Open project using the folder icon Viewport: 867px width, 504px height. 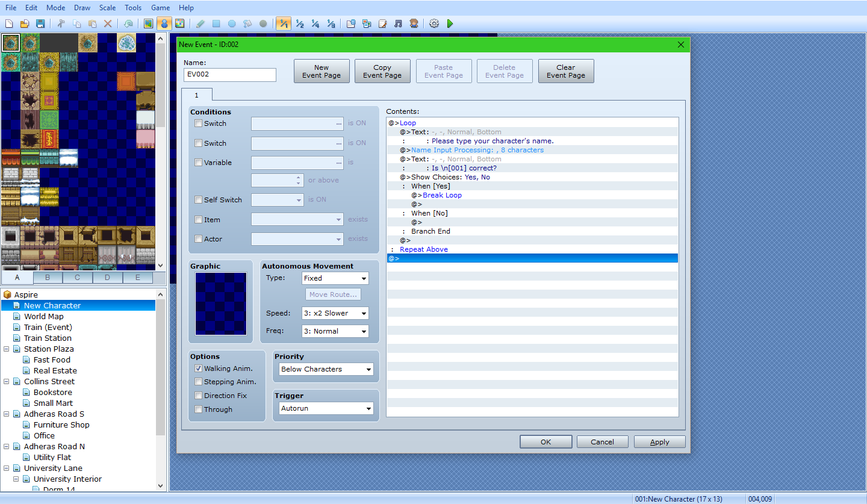[x=25, y=23]
